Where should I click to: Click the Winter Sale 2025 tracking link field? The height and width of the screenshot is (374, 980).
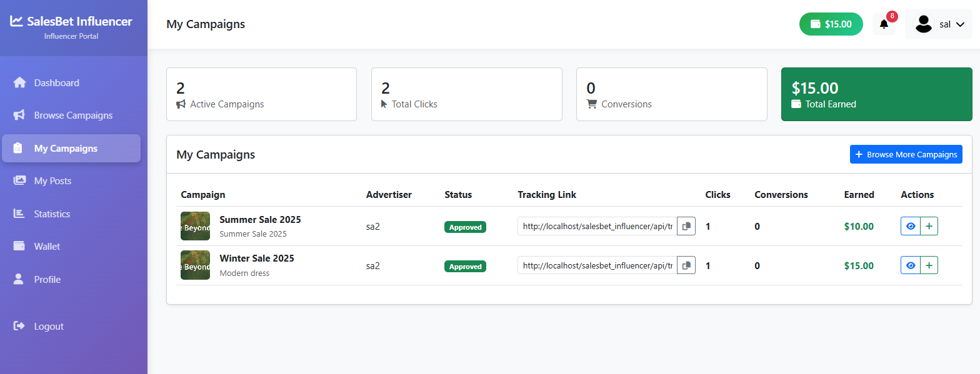pyautogui.click(x=597, y=265)
